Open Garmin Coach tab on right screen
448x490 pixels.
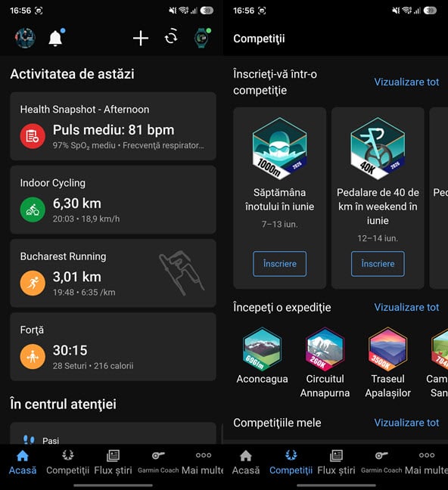381,463
